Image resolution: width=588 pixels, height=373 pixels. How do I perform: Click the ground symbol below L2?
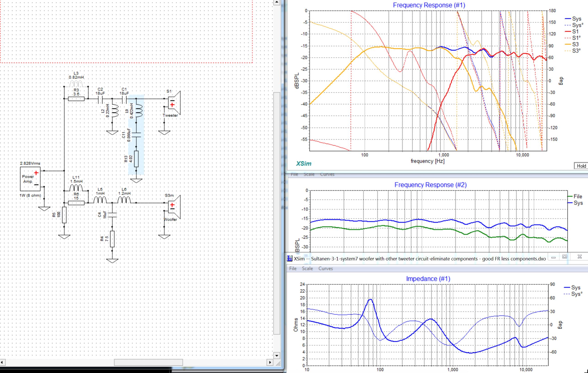[112, 133]
